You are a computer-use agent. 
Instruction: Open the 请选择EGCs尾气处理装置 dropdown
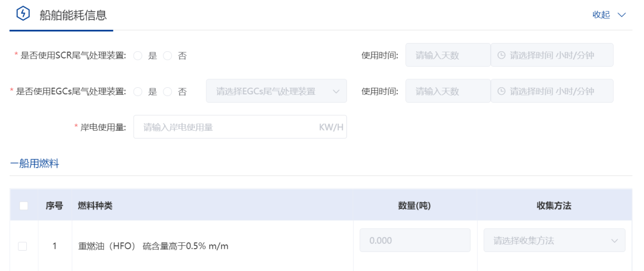pos(277,91)
